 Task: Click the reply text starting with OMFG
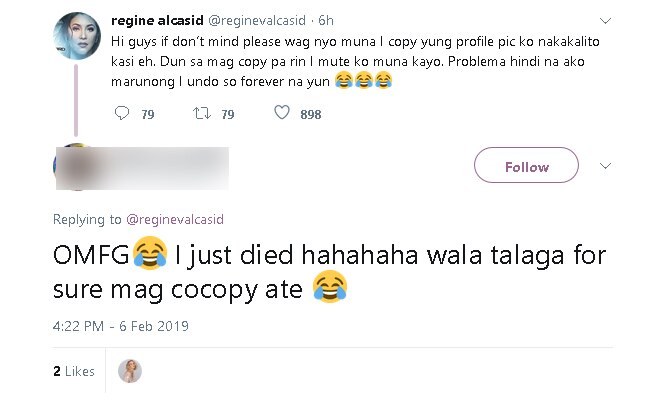tap(330, 272)
